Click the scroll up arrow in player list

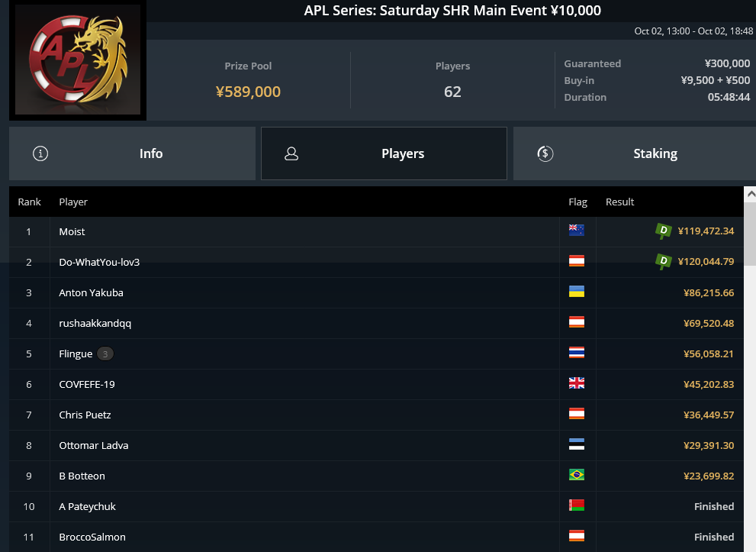pos(750,194)
